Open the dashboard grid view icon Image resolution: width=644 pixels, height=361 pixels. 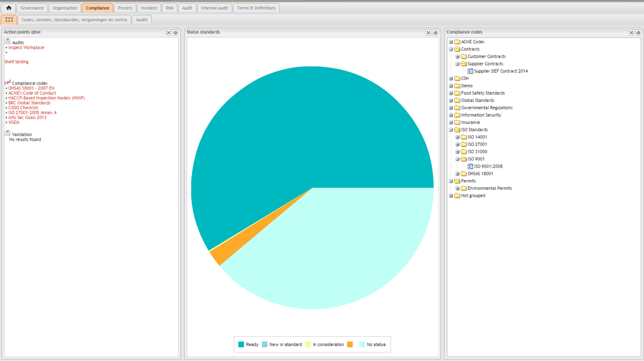pos(9,20)
